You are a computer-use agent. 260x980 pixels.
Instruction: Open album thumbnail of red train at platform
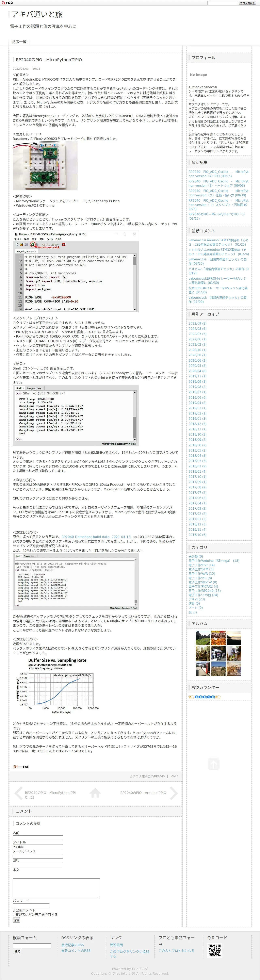click(x=203, y=669)
